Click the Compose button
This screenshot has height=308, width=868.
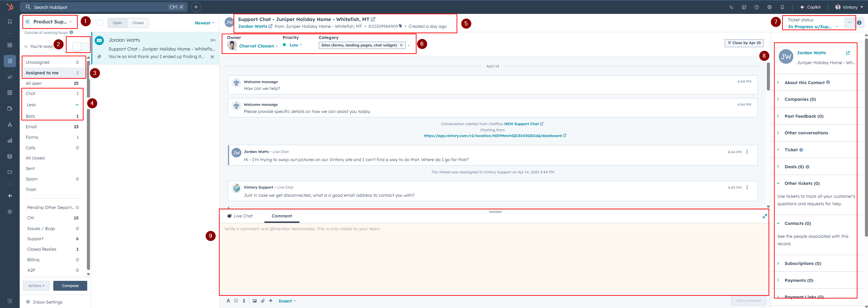pos(70,286)
